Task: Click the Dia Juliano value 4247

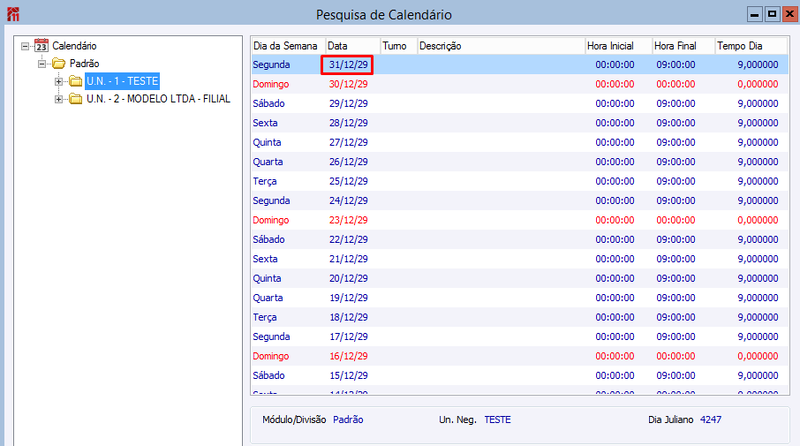Action: (711, 419)
